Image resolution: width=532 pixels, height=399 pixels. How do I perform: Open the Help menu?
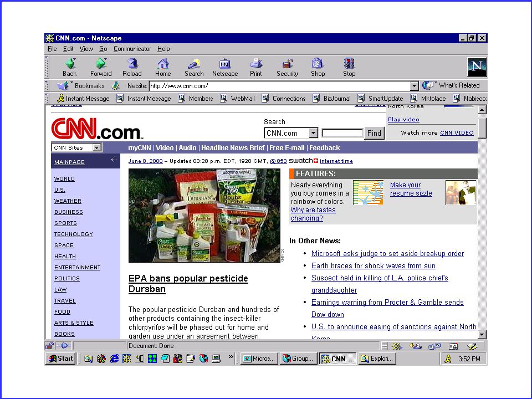163,49
